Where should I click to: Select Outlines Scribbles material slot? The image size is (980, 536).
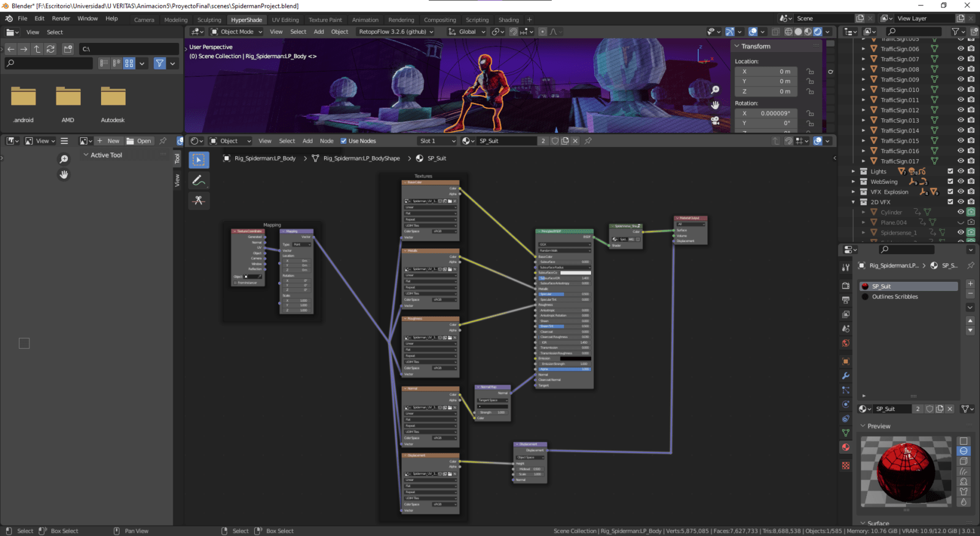[895, 296]
